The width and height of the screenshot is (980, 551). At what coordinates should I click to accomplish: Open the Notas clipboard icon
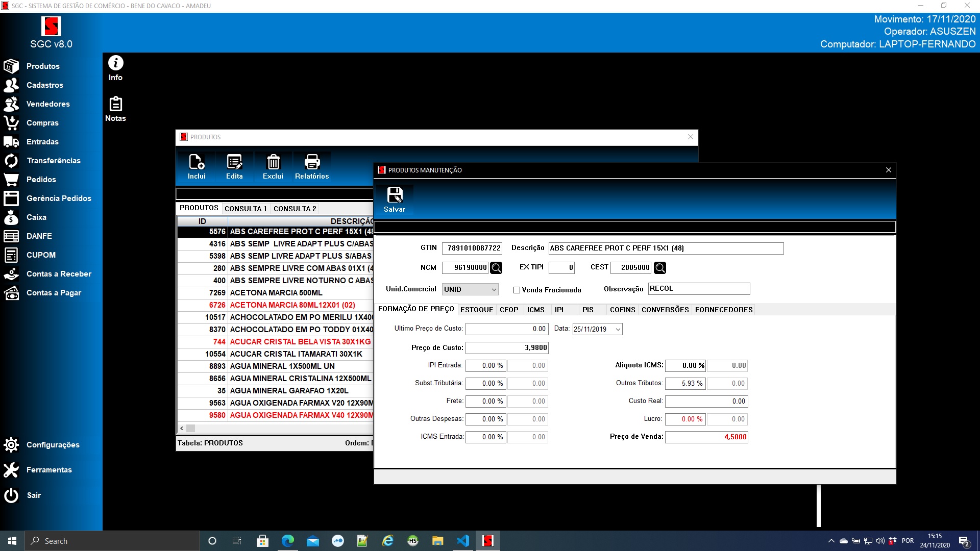pyautogui.click(x=115, y=105)
